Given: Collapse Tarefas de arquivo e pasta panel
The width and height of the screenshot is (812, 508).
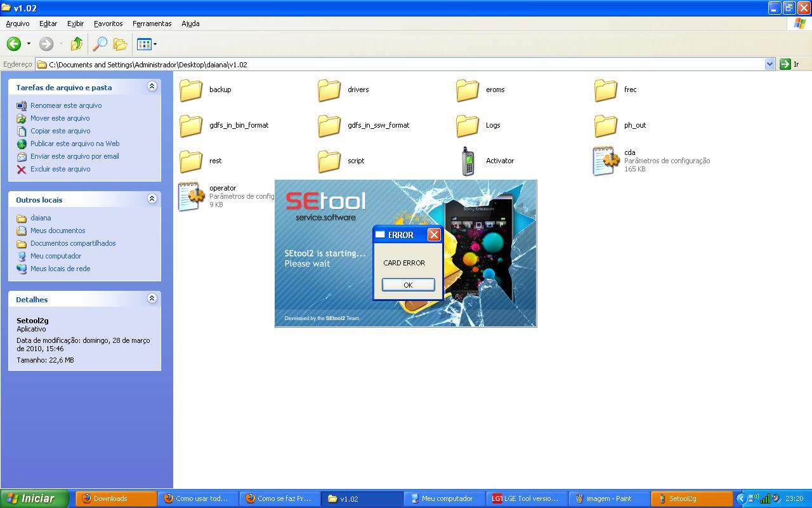Looking at the screenshot, I should tap(152, 86).
